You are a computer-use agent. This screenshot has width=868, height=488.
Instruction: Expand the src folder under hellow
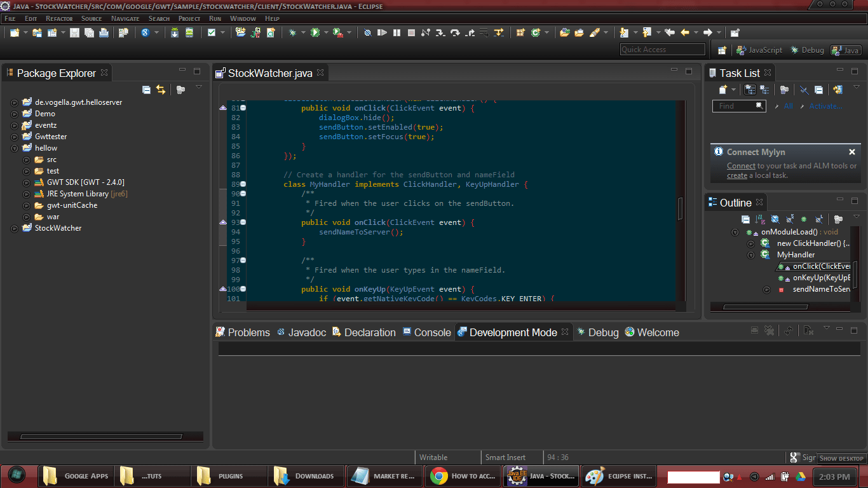point(27,159)
